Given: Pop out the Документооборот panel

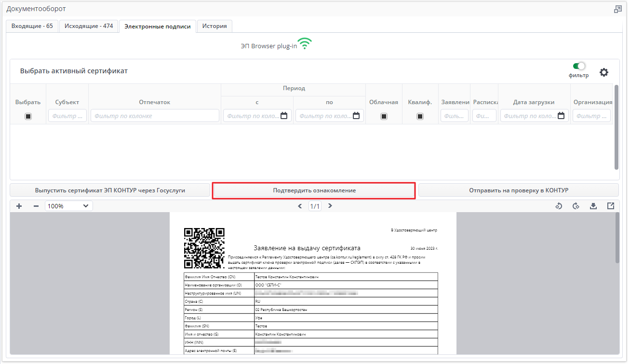Looking at the screenshot, I should [617, 9].
